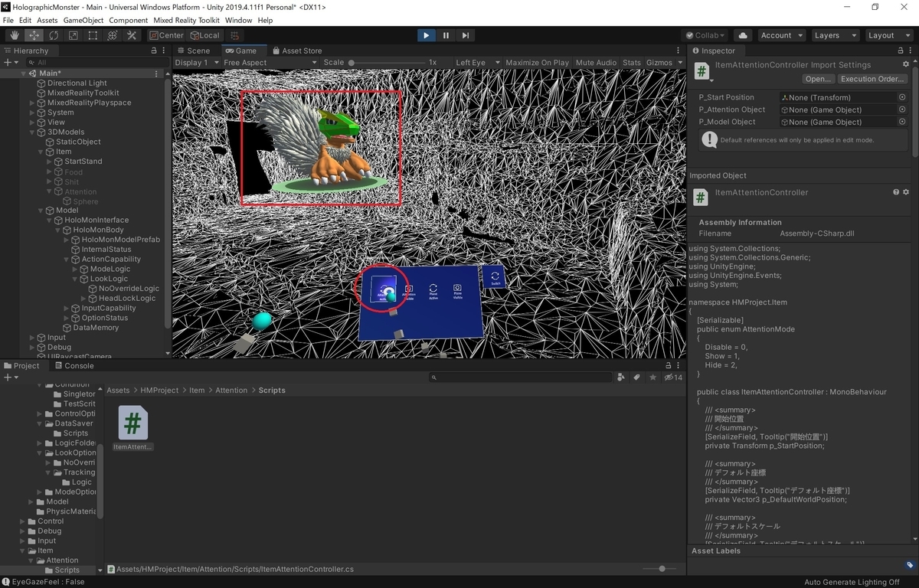Click Project search field
The image size is (919, 588).
point(521,377)
